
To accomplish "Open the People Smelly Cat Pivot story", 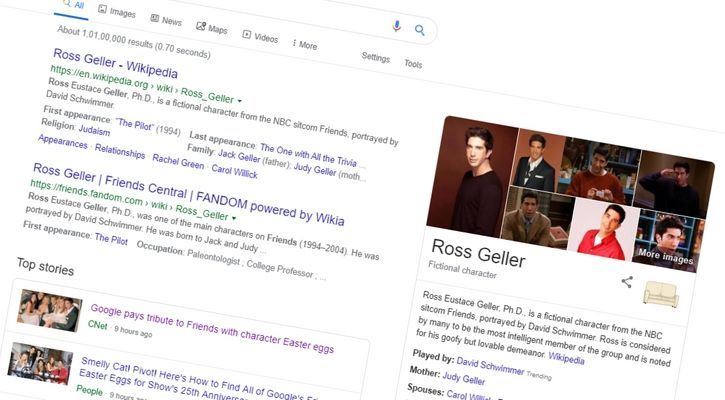I will click(199, 378).
